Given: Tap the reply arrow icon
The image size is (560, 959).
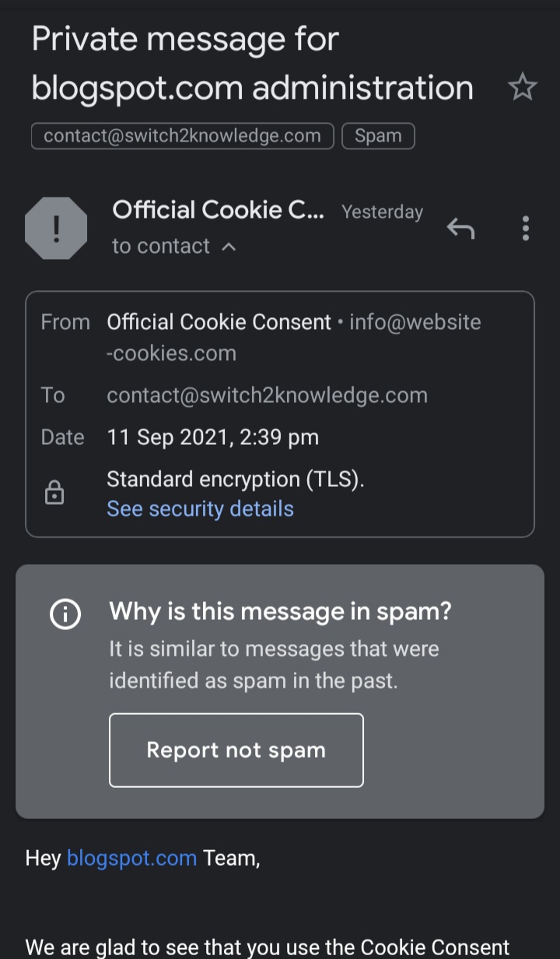Looking at the screenshot, I should click(460, 229).
